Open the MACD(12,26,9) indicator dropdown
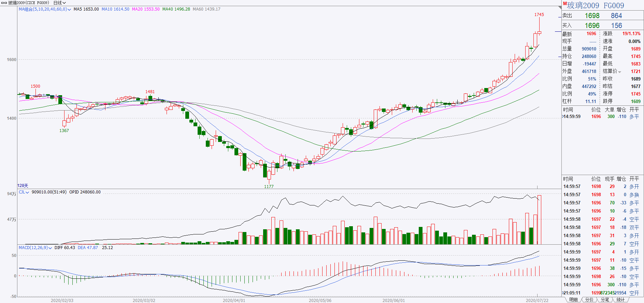Screen dimensions: 644x303 pos(50,248)
